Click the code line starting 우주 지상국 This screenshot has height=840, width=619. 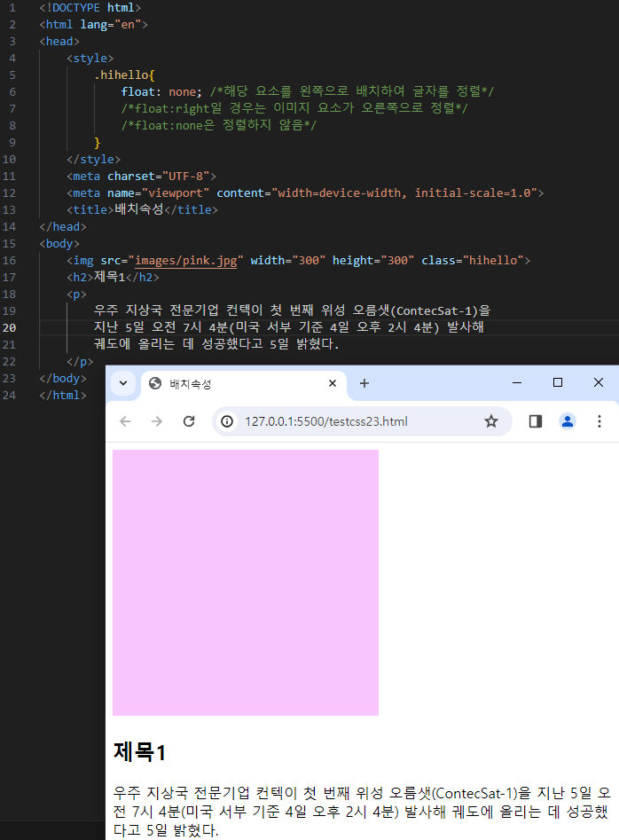(x=292, y=310)
